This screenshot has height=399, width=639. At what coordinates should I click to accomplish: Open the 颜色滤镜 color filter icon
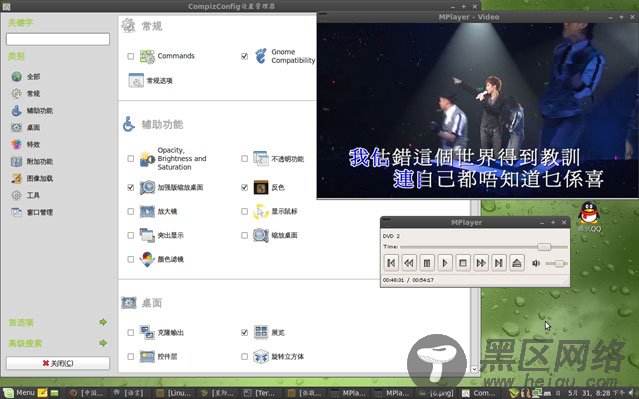click(x=147, y=259)
